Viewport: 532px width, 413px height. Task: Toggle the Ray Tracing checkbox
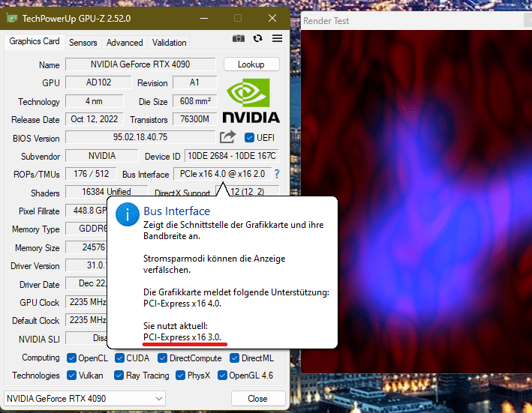tap(119, 376)
